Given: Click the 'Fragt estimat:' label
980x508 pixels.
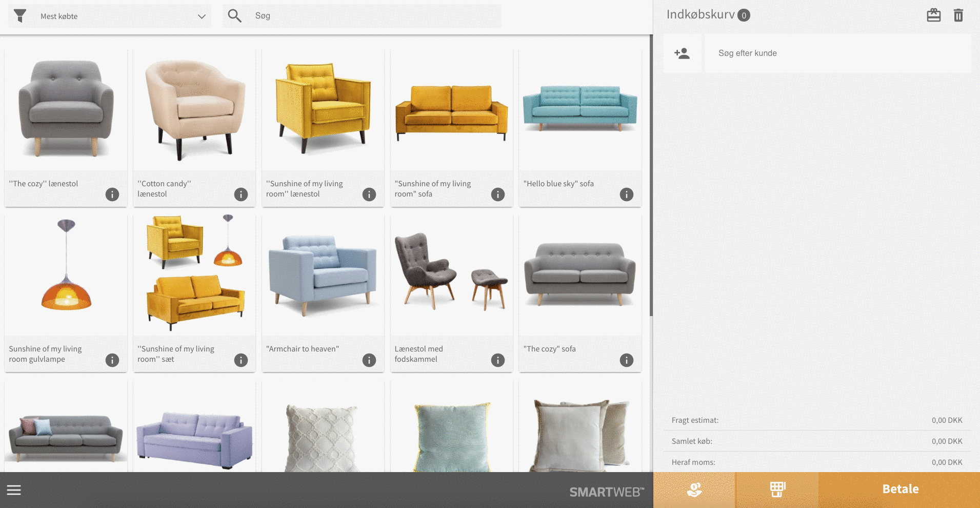Looking at the screenshot, I should tap(695, 420).
